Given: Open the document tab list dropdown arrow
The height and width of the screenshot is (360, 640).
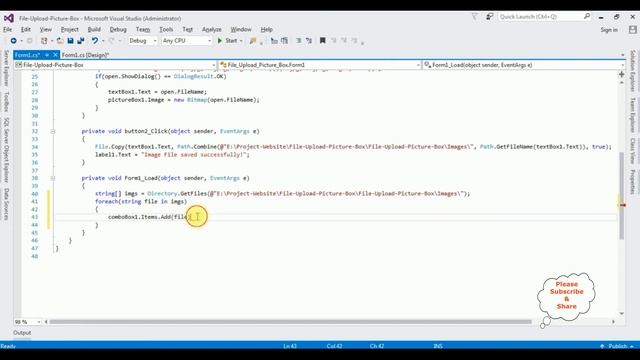Looking at the screenshot, I should (622, 55).
